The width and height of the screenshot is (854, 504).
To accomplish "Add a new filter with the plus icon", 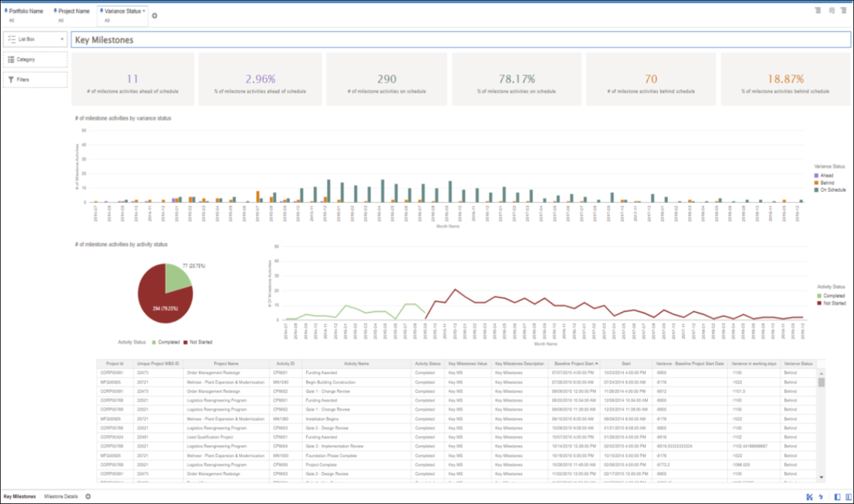I will click(154, 16).
